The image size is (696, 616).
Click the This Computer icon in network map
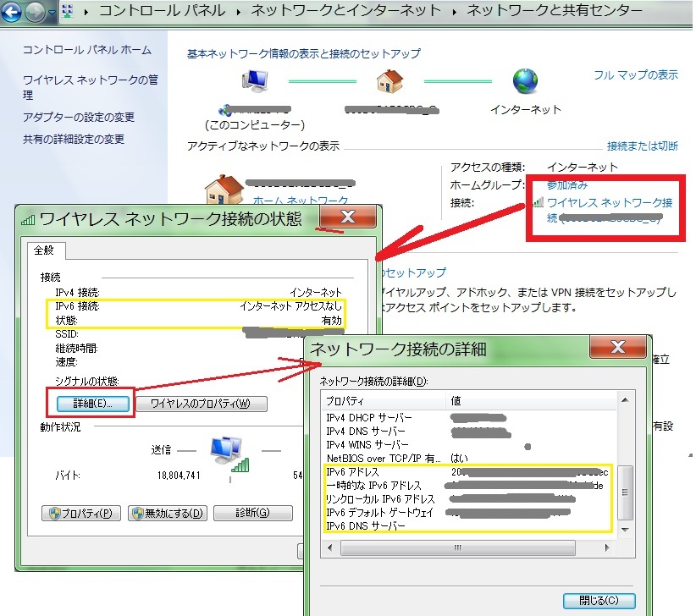254,81
